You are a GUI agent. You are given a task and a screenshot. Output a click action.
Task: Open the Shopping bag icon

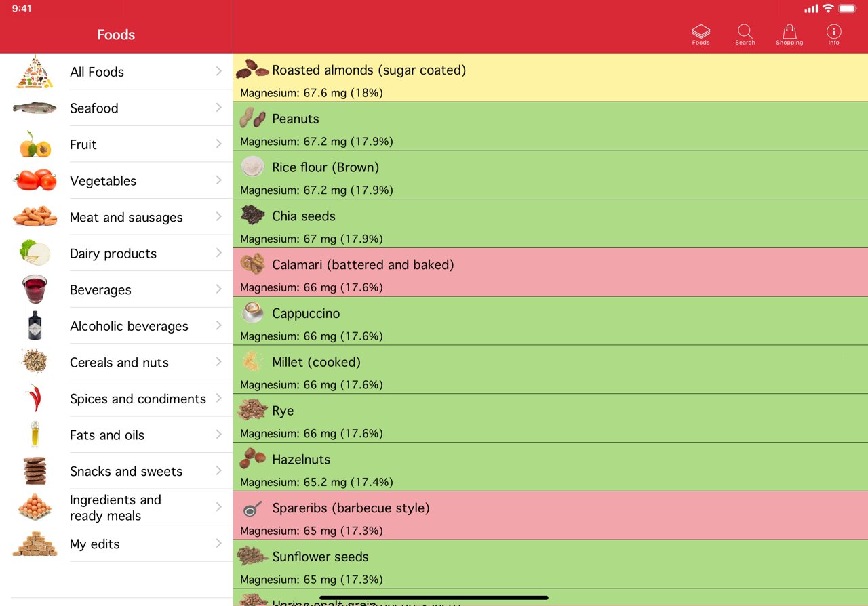pyautogui.click(x=789, y=35)
